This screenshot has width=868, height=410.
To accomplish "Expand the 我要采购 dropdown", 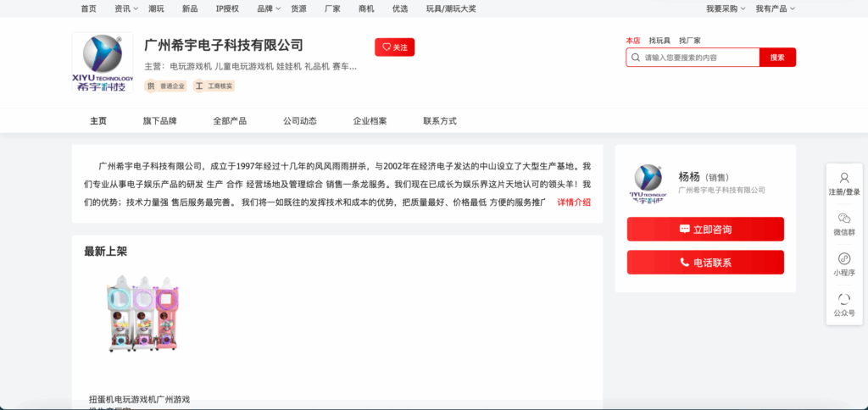I will click(x=726, y=8).
